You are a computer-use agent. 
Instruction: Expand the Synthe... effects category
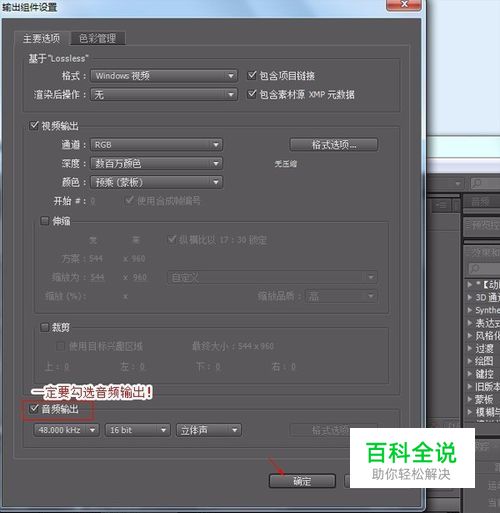pos(470,310)
